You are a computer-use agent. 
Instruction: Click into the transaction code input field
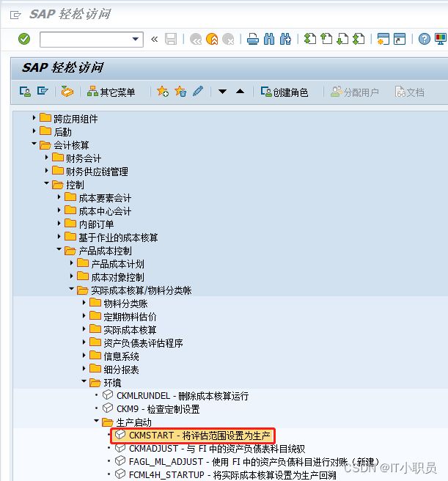click(84, 39)
